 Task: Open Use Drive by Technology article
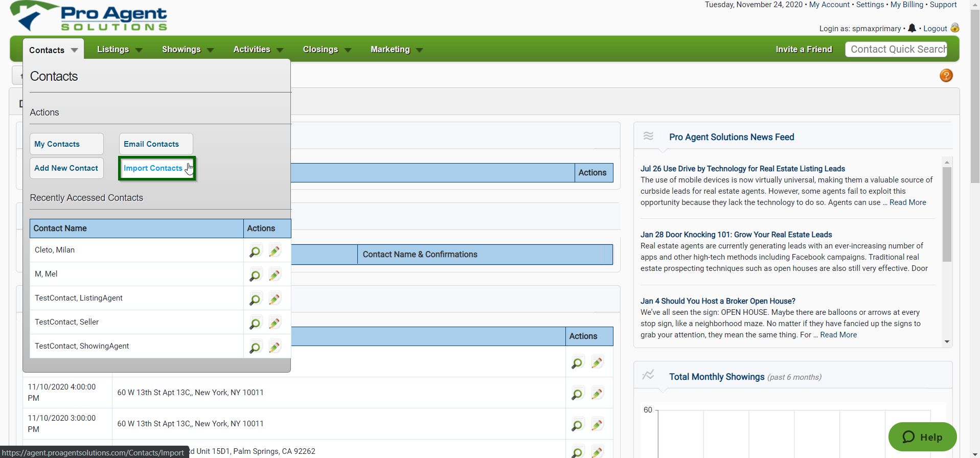[742, 169]
